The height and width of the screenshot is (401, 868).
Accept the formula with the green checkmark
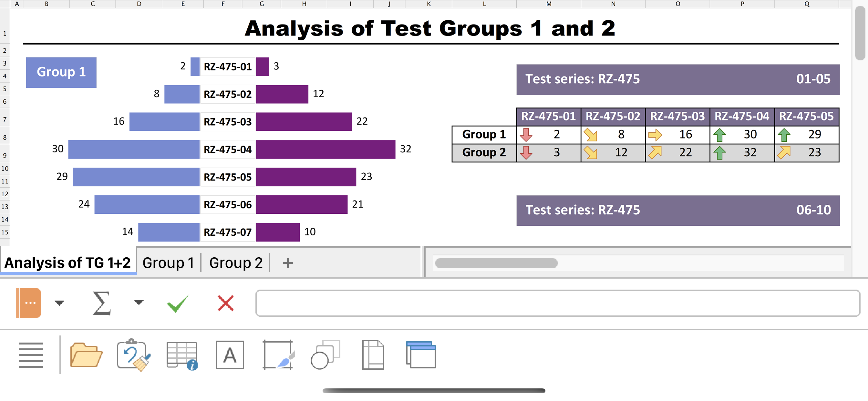pos(177,303)
